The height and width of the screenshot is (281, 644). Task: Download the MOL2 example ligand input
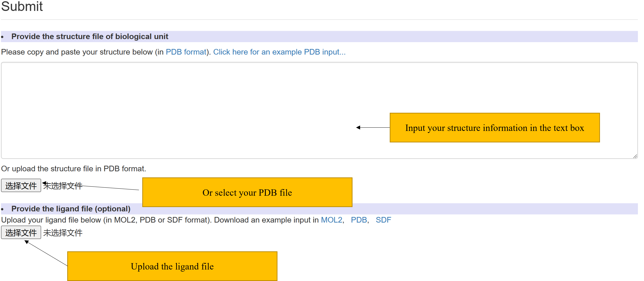tap(332, 220)
